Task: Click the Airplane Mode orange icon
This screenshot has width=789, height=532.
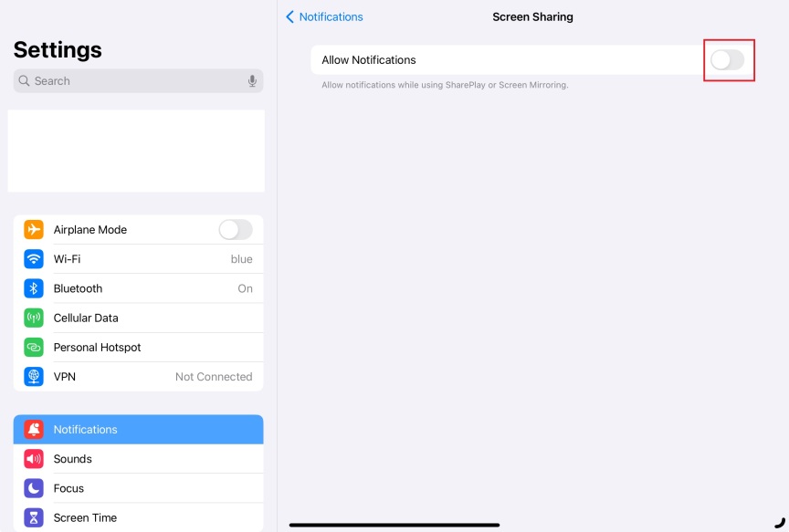Action: point(34,230)
